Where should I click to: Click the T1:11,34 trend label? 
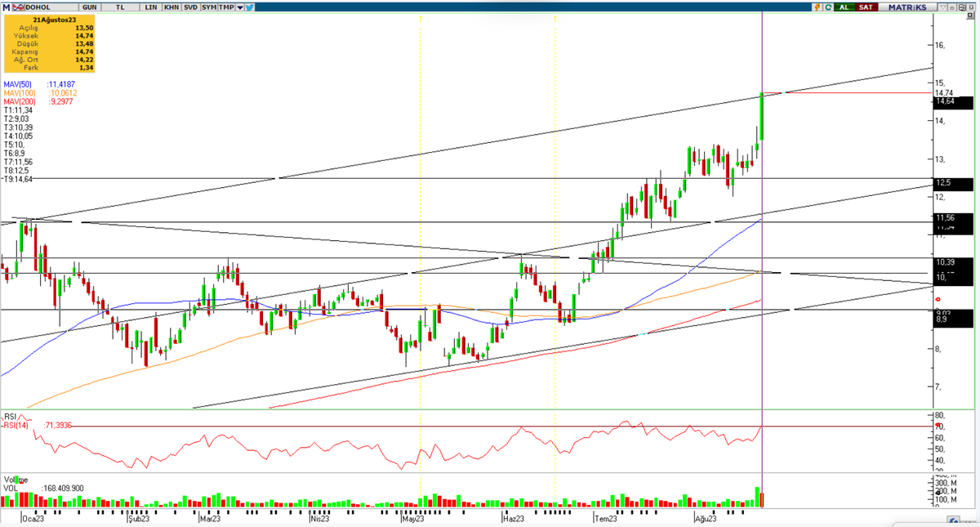pyautogui.click(x=18, y=109)
